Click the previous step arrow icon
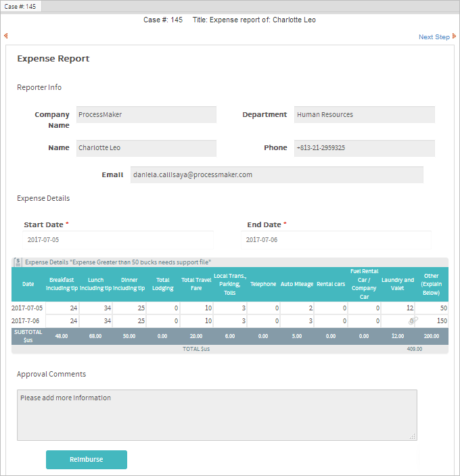Image resolution: width=460 pixels, height=476 pixels. [5, 37]
